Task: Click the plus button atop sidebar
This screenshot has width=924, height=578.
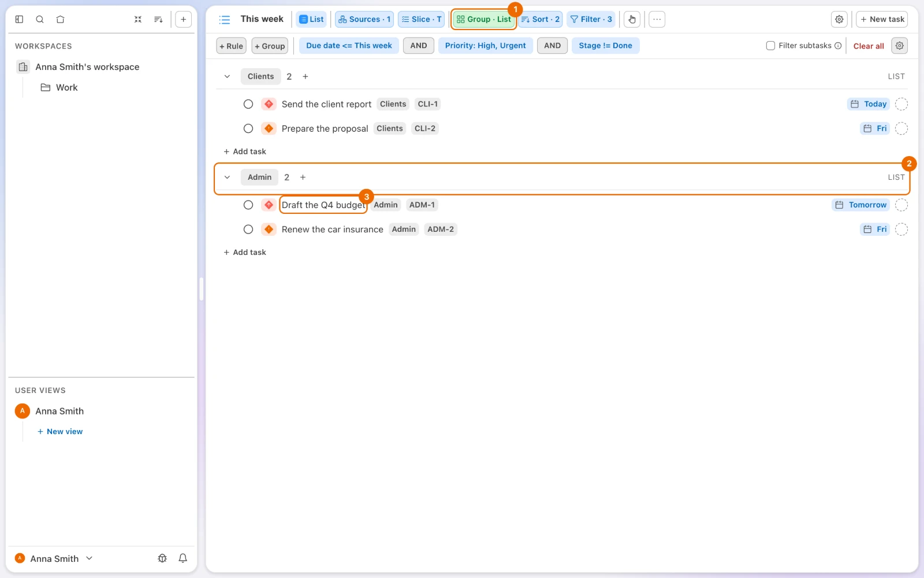Action: pyautogui.click(x=183, y=19)
